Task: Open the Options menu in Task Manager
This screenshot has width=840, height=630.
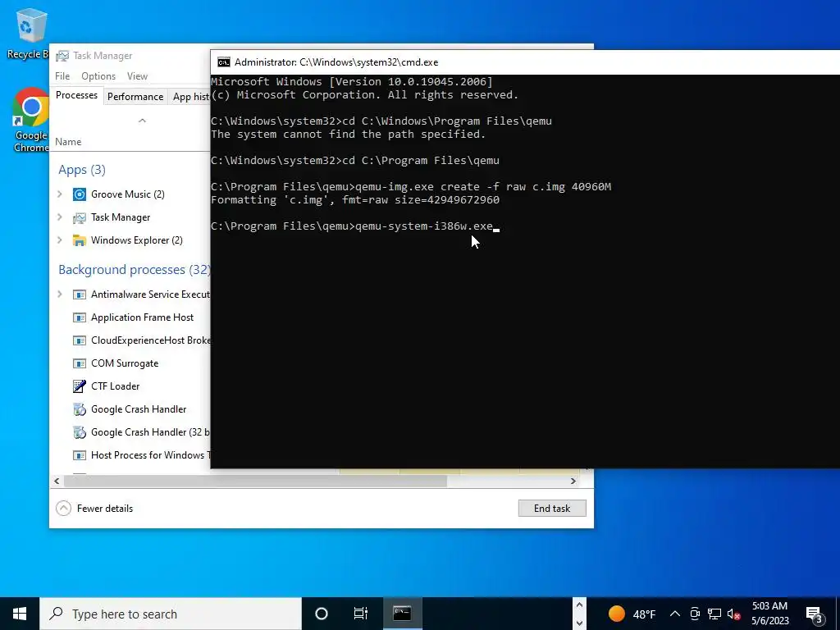Action: [98, 76]
